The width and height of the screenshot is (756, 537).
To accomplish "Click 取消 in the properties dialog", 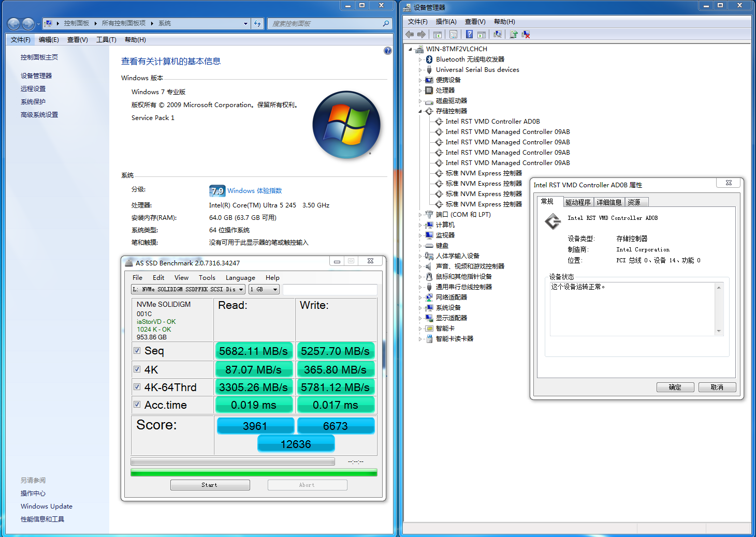I will click(717, 387).
